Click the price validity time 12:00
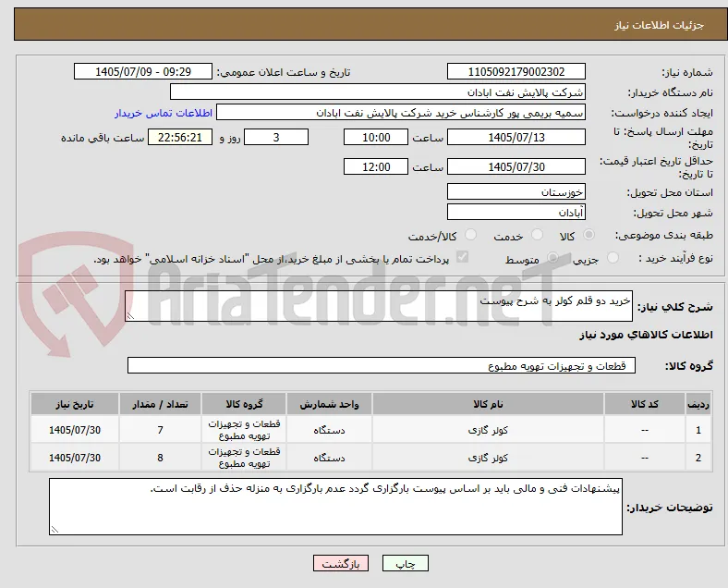Image resolution: width=728 pixels, height=588 pixels. (x=376, y=166)
